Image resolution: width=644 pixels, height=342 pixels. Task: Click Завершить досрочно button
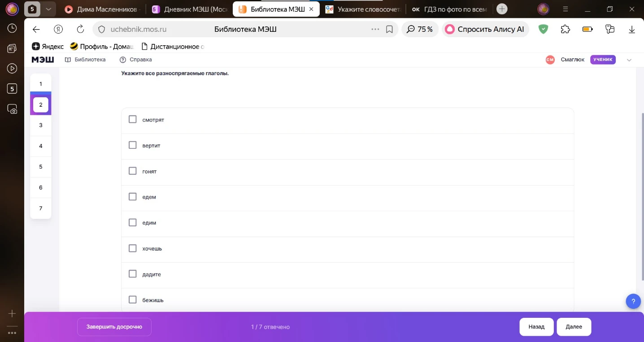click(114, 327)
